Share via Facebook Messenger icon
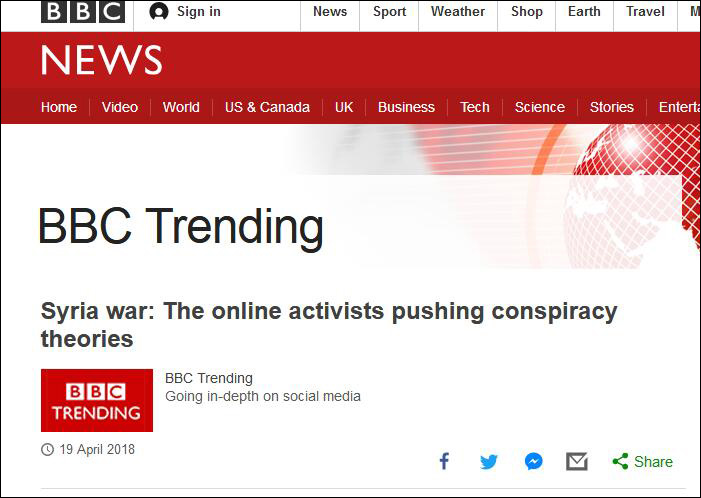Screen dimensions: 701x498 coord(534,461)
